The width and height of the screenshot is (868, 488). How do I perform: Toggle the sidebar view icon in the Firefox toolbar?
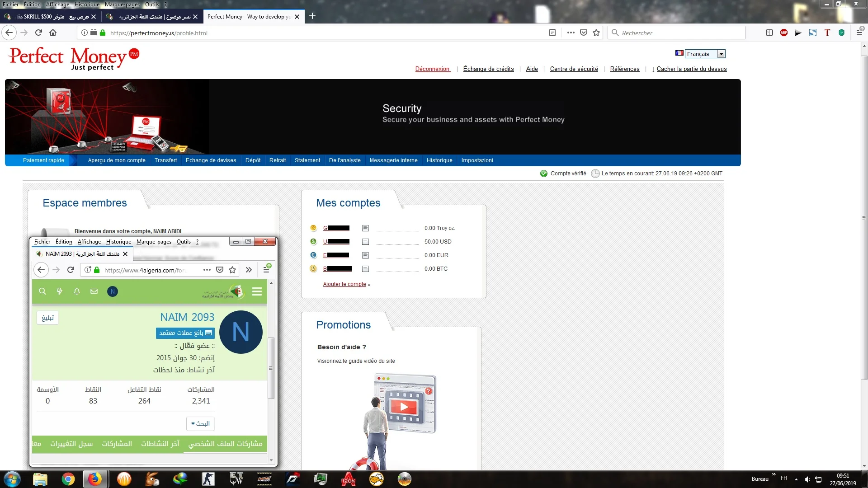tap(769, 33)
